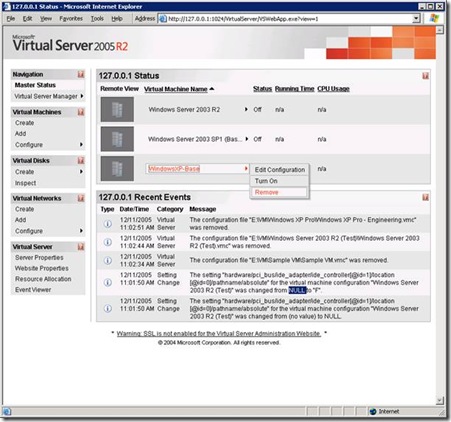Collapse the 127.0.0.1 Status section via its red icon
Image resolution: width=451 pixels, height=422 pixels.
click(425, 76)
